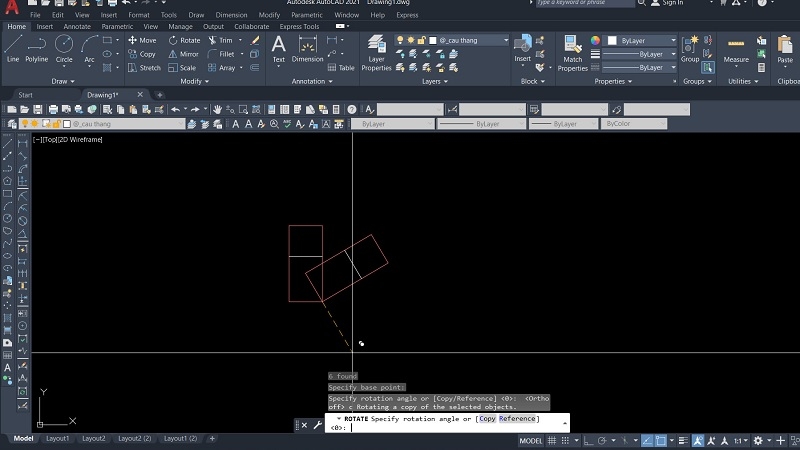This screenshot has height=450, width=800.
Task: Select the Polyline tool
Action: (36, 49)
